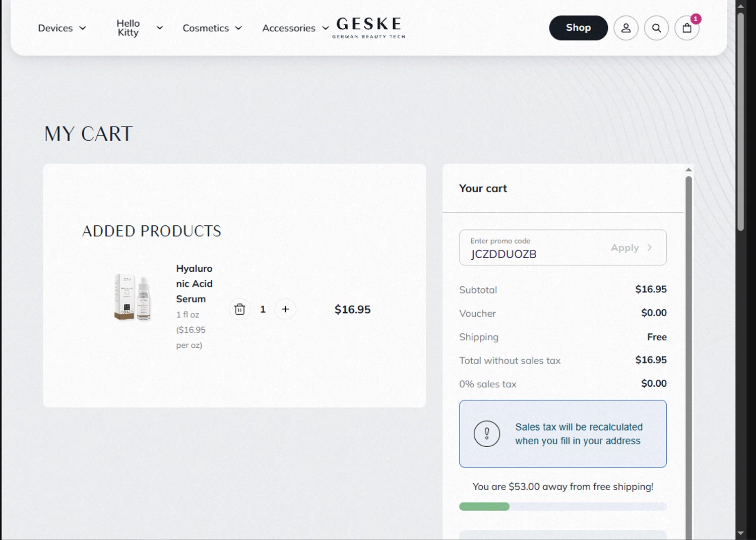Expand the Accessories menu
This screenshot has height=540, width=756.
[x=295, y=28]
